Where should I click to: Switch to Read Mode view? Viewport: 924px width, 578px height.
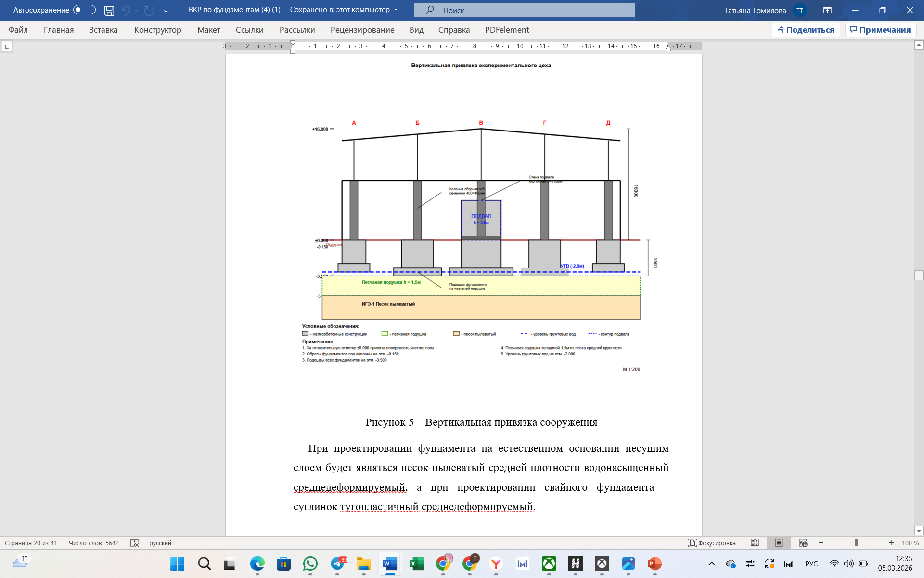755,543
